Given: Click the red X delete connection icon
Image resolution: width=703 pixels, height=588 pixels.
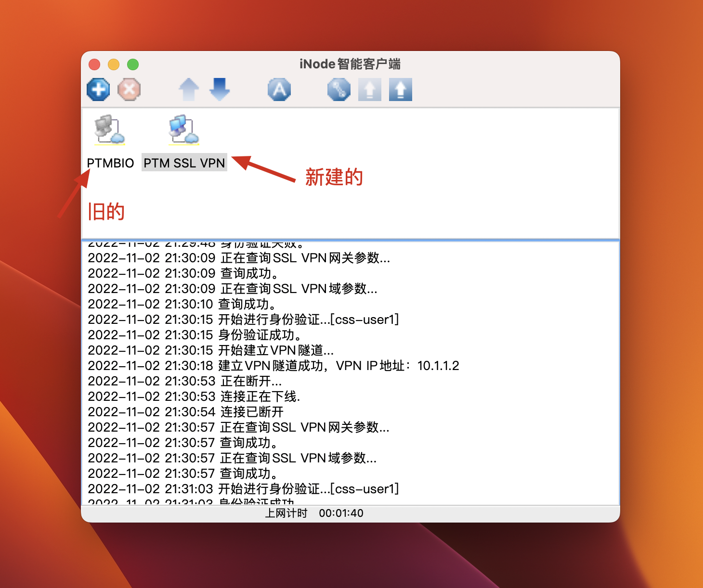Looking at the screenshot, I should 129,89.
